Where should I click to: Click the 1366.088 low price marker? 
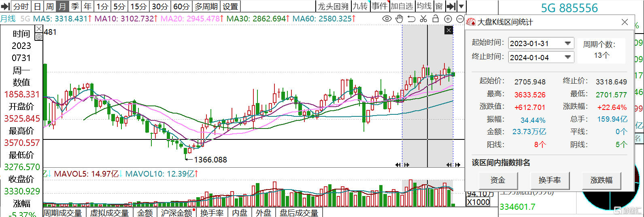click(210, 160)
